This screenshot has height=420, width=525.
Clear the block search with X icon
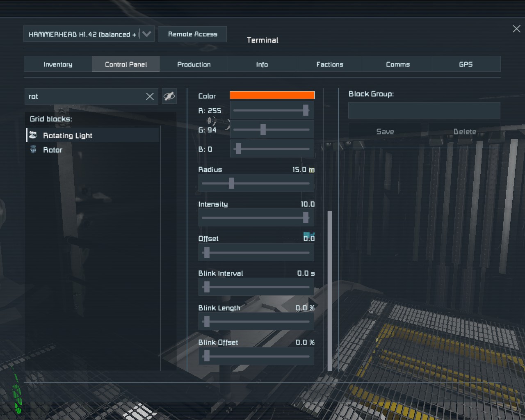pos(150,96)
